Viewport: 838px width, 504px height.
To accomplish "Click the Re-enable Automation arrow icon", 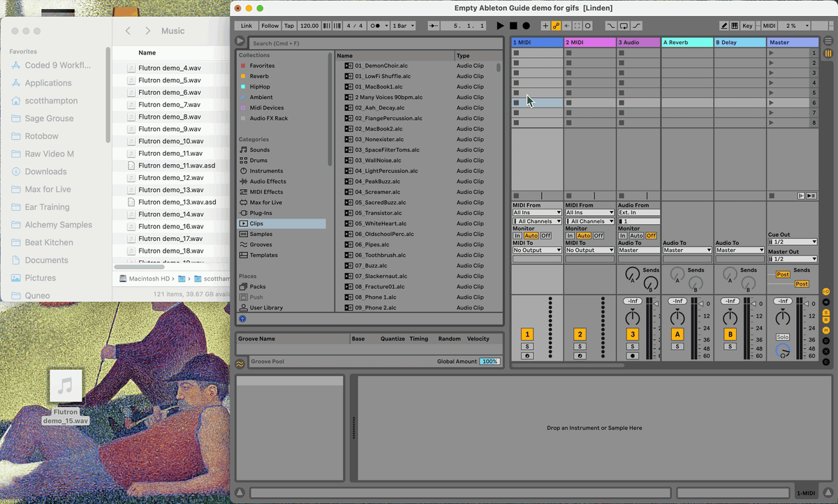I will 567,26.
